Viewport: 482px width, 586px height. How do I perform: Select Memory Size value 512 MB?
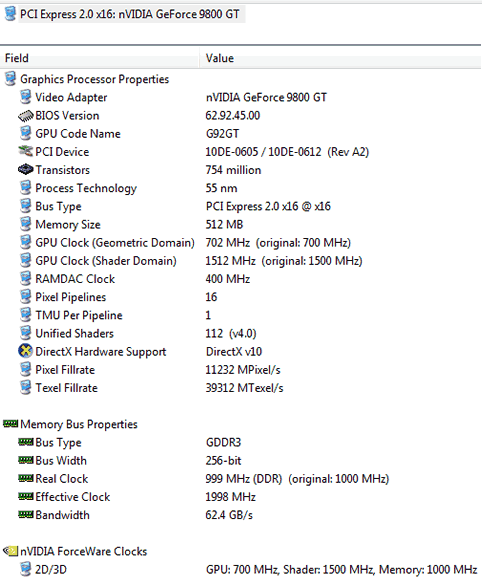coord(224,225)
